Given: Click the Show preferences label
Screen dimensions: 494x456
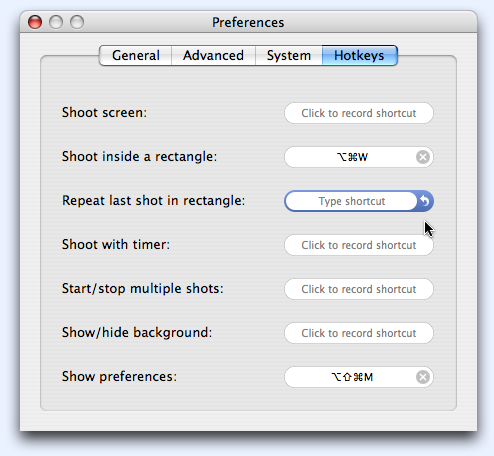Looking at the screenshot, I should point(119,377).
